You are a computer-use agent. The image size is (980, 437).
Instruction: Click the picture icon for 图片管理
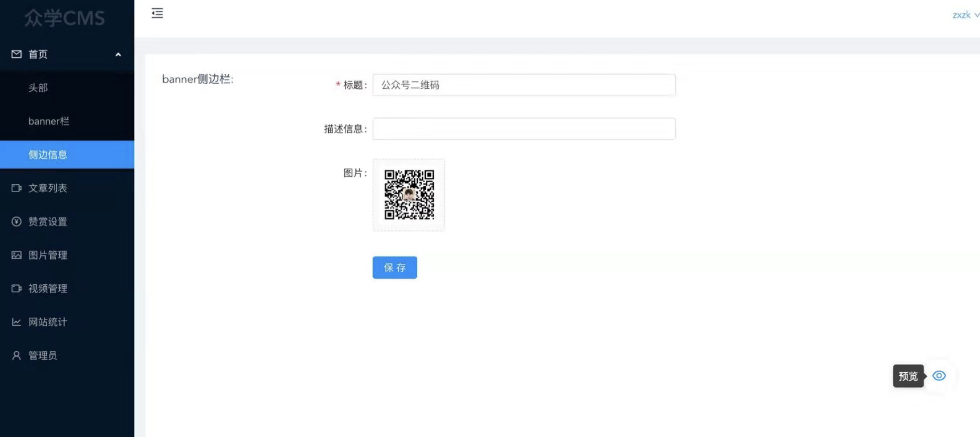click(x=16, y=255)
